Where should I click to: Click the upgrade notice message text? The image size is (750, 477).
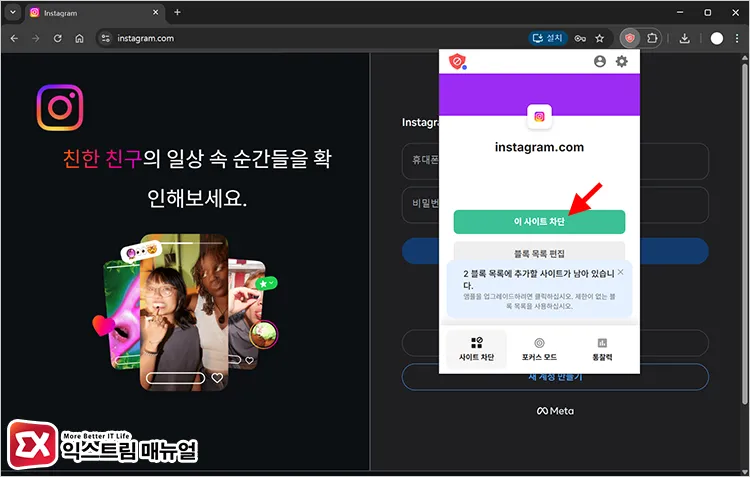539,301
